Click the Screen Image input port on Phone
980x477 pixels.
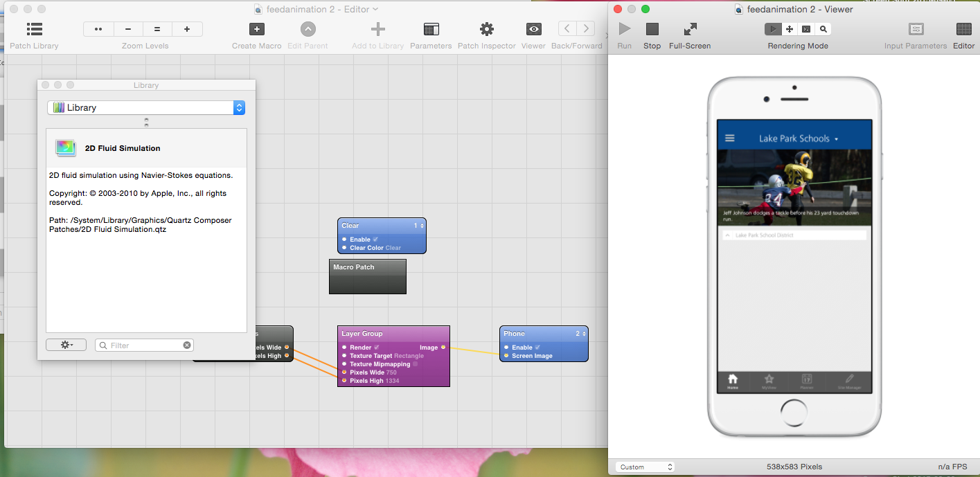click(506, 356)
